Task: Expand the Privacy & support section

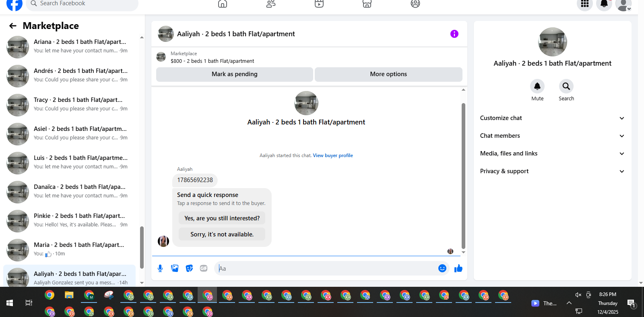Action: click(x=552, y=171)
